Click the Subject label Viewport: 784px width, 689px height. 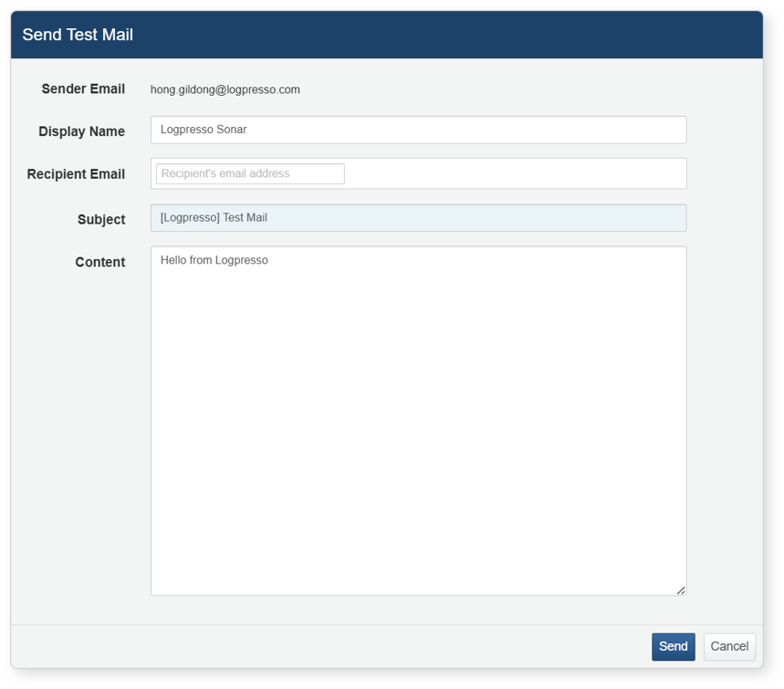pyautogui.click(x=101, y=220)
